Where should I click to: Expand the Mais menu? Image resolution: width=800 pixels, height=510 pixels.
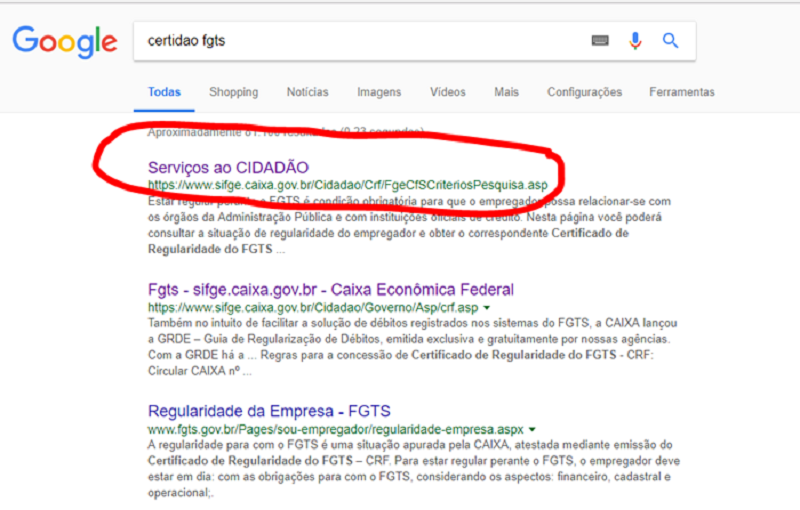click(x=506, y=92)
